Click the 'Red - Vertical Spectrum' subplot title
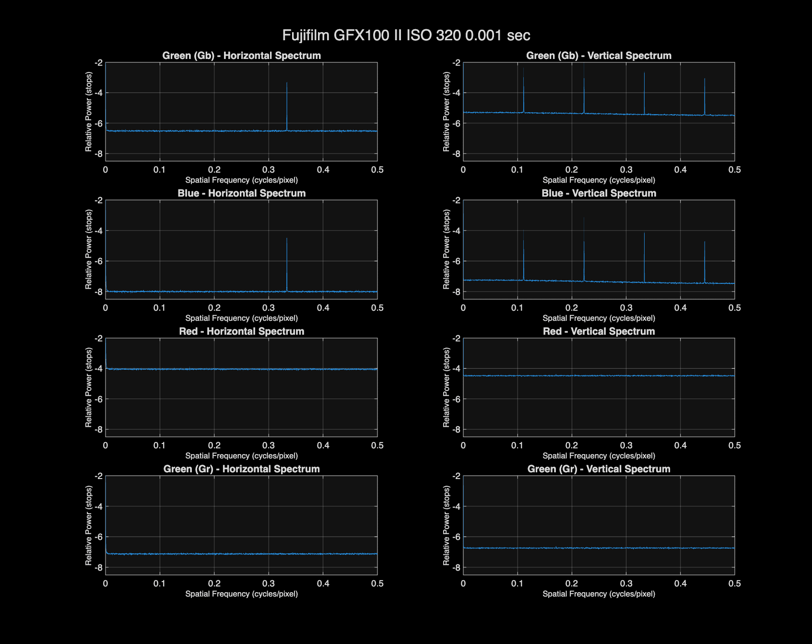Image resolution: width=812 pixels, height=644 pixels. pyautogui.click(x=599, y=331)
